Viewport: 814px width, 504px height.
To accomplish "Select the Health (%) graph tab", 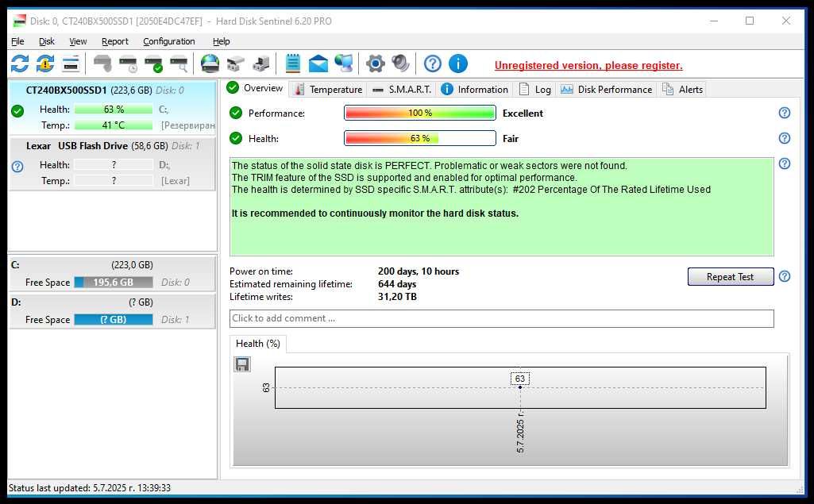I will 257,344.
